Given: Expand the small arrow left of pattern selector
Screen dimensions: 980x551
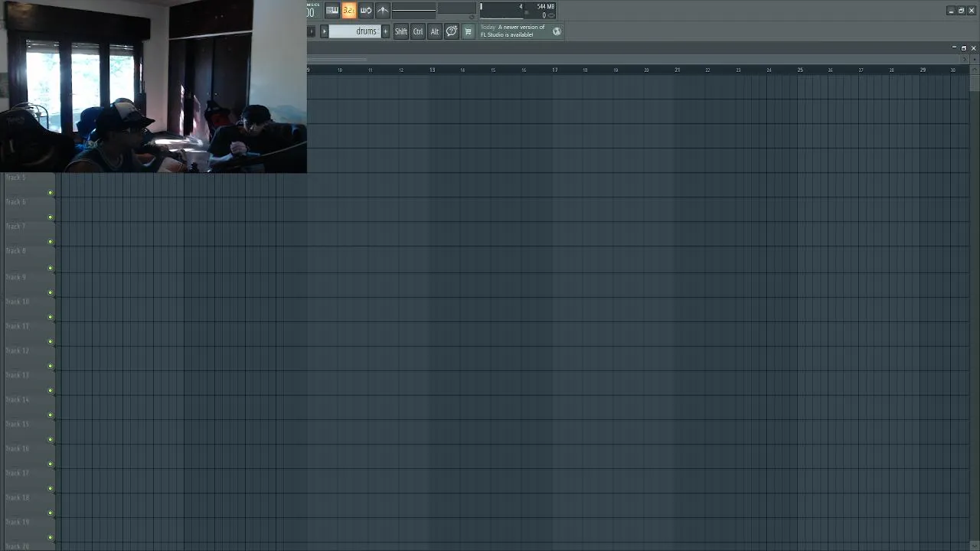Looking at the screenshot, I should coord(311,31).
